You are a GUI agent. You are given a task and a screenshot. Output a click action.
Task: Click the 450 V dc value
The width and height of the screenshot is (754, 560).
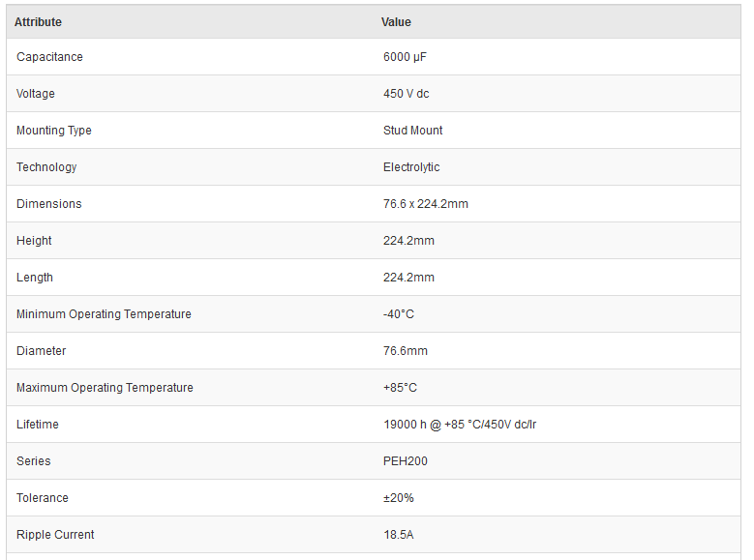(x=407, y=94)
